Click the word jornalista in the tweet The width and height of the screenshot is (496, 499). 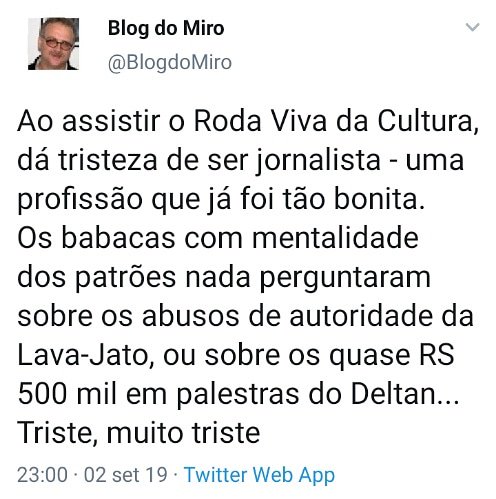point(318,161)
